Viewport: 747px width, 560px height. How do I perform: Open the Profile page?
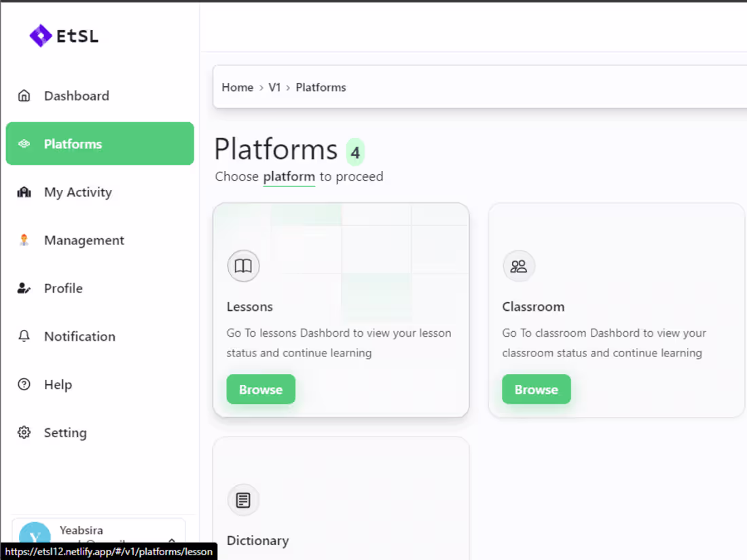click(100, 288)
